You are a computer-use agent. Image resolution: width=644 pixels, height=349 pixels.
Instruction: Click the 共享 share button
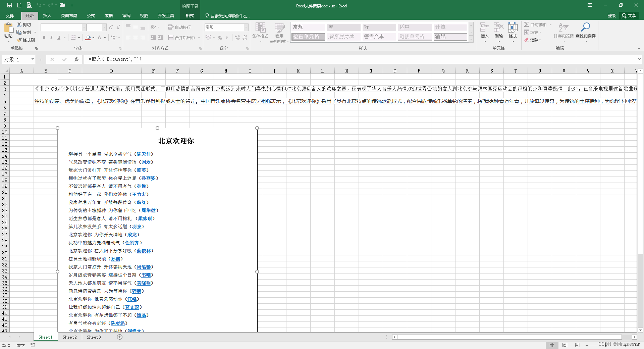[x=629, y=16]
